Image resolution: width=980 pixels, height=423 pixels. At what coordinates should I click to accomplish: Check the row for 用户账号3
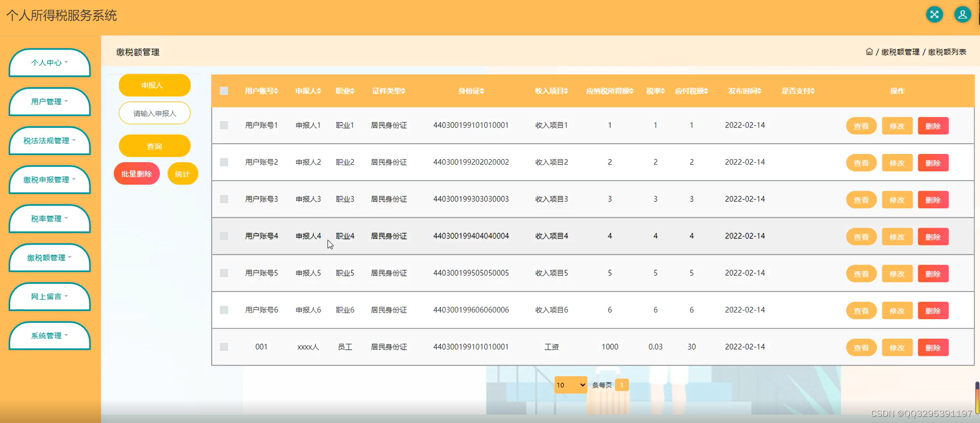224,199
